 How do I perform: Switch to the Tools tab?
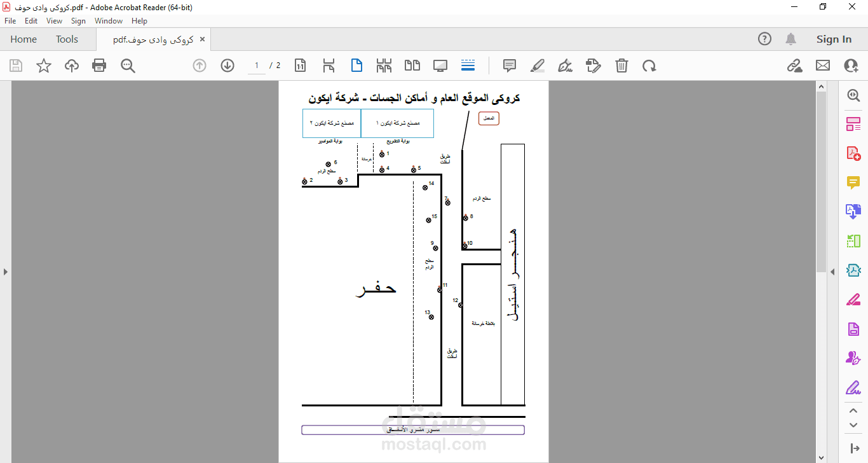[67, 39]
